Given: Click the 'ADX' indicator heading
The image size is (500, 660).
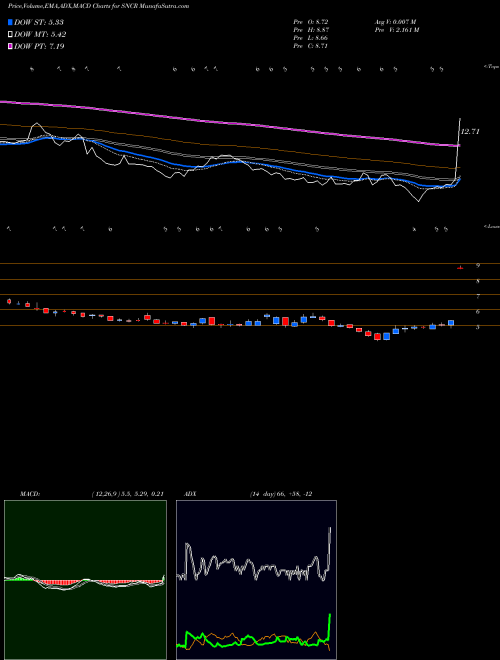Looking at the screenshot, I should point(190,494).
